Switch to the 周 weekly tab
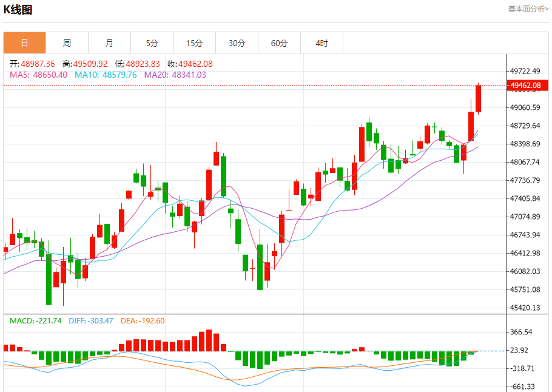 tap(67, 43)
